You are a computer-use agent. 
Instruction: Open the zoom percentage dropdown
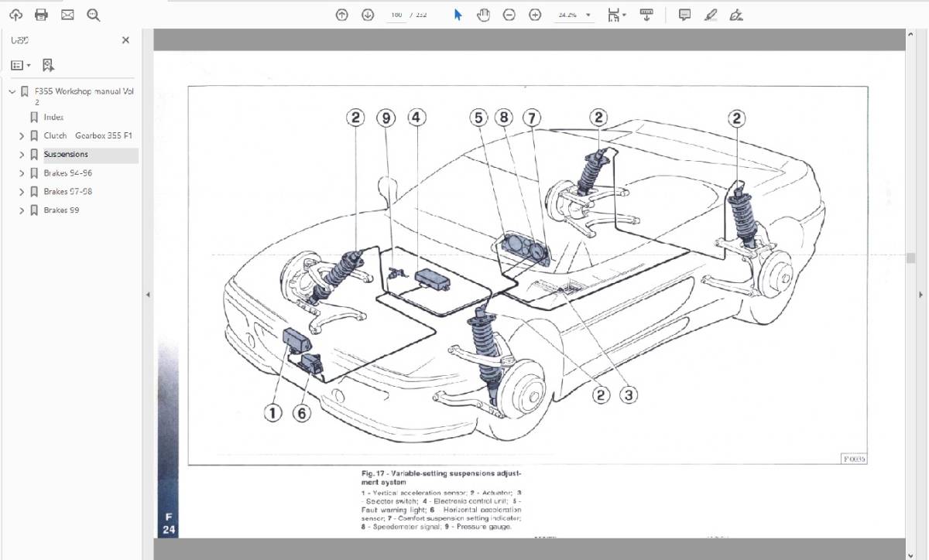pyautogui.click(x=588, y=15)
